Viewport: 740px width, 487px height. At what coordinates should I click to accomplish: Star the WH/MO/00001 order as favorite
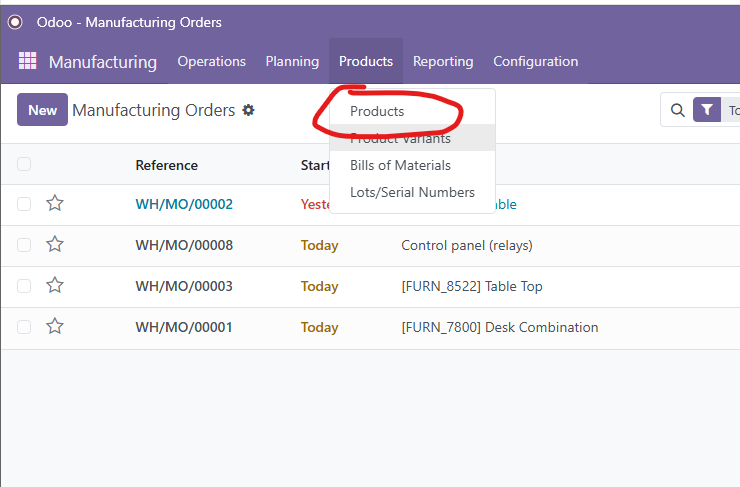55,327
